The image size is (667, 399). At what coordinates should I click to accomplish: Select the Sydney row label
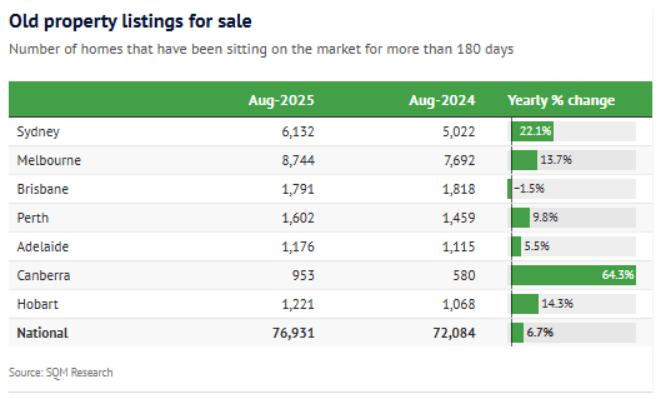38,132
